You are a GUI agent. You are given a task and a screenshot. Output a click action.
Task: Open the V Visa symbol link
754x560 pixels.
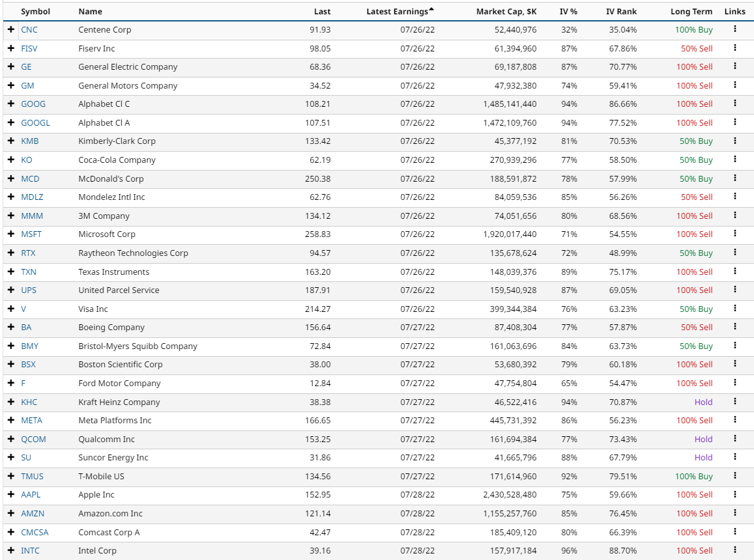pyautogui.click(x=23, y=309)
